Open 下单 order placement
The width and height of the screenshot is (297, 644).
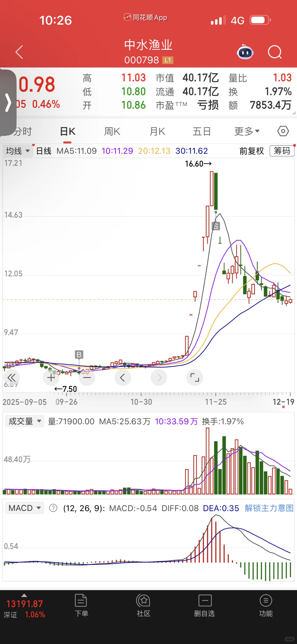(81, 605)
